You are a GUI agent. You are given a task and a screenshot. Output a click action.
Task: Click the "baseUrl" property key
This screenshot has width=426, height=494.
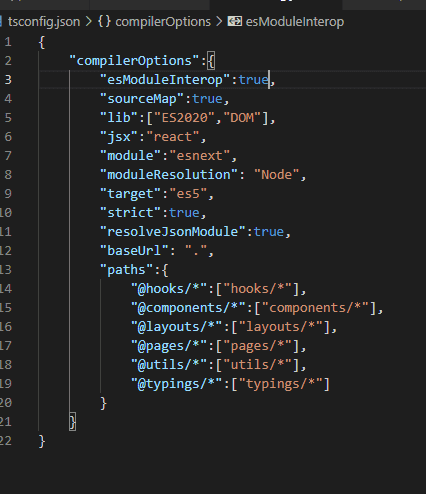pyautogui.click(x=135, y=251)
